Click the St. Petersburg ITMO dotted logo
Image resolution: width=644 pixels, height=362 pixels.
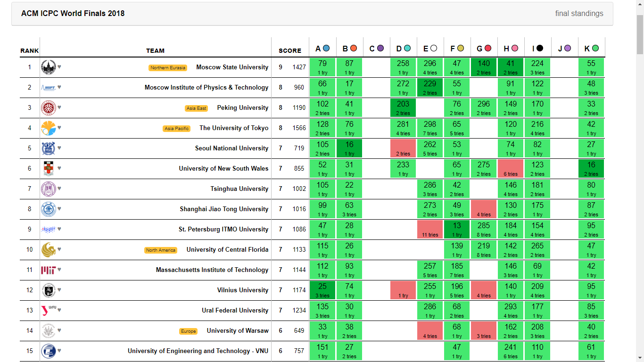point(48,230)
